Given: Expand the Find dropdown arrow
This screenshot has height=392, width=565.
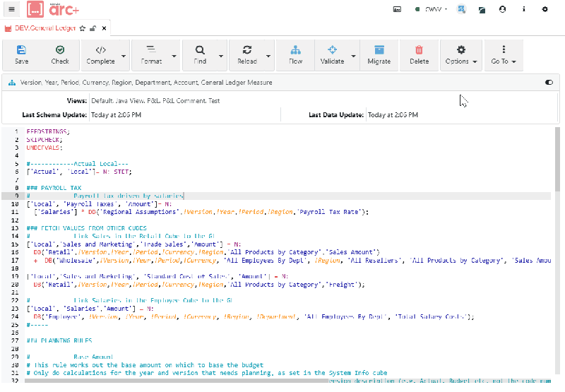Looking at the screenshot, I should pos(221,56).
